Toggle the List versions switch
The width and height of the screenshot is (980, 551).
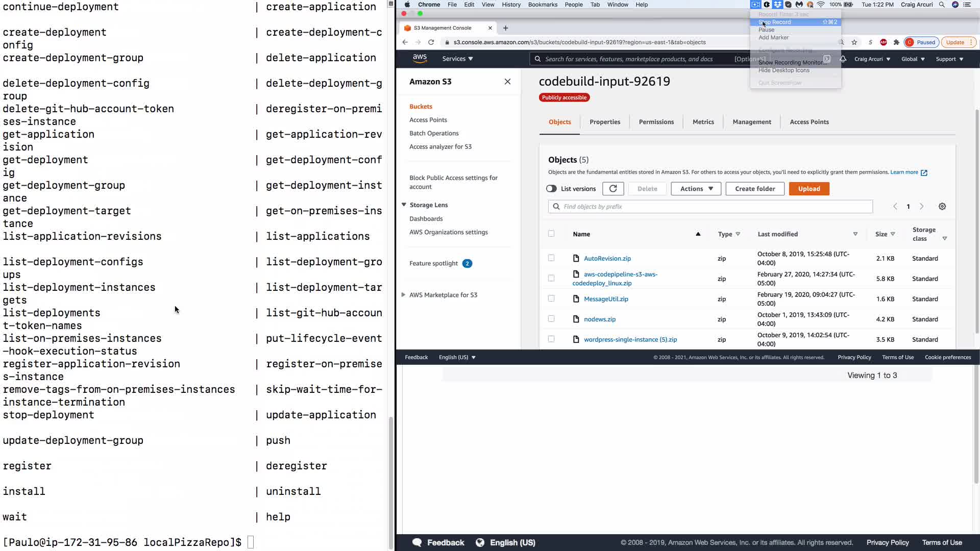[551, 189]
